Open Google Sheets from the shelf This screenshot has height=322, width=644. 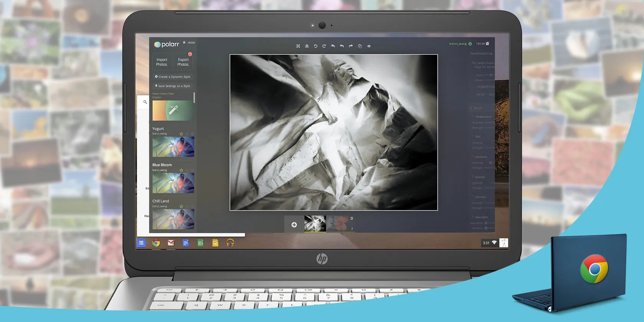[x=200, y=243]
